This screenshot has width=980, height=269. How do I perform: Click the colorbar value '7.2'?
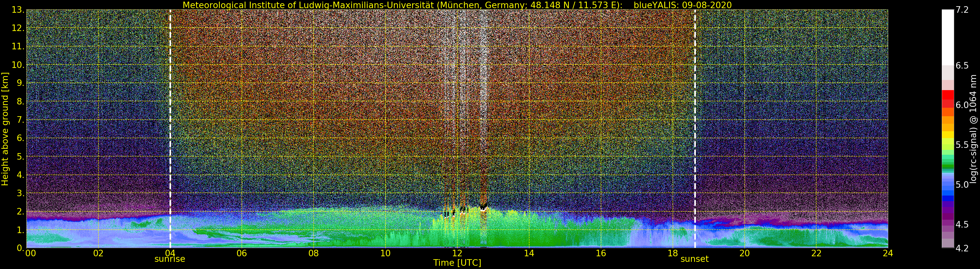(962, 10)
